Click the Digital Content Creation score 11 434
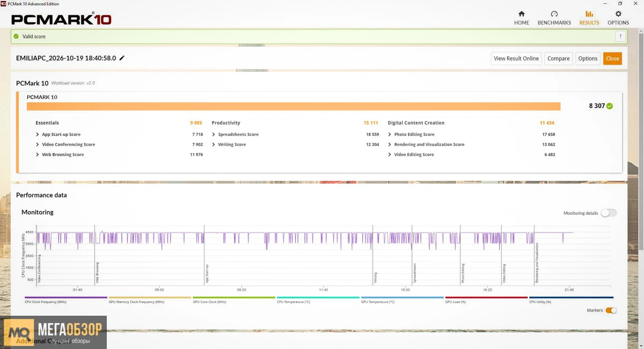Viewport: 644px width, 349px height. point(547,123)
